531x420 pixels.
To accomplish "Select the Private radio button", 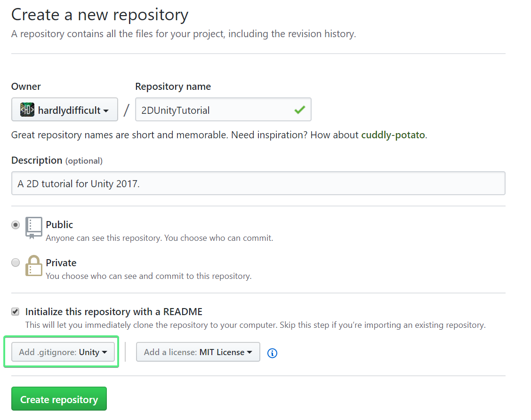I will [16, 262].
